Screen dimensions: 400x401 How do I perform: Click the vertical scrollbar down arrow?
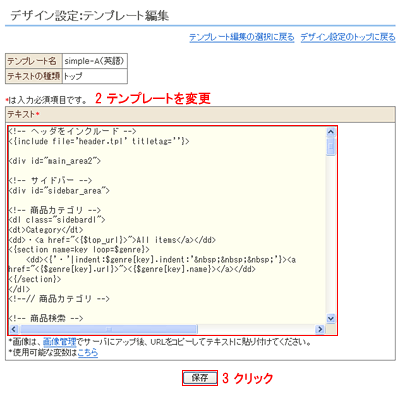(x=331, y=319)
